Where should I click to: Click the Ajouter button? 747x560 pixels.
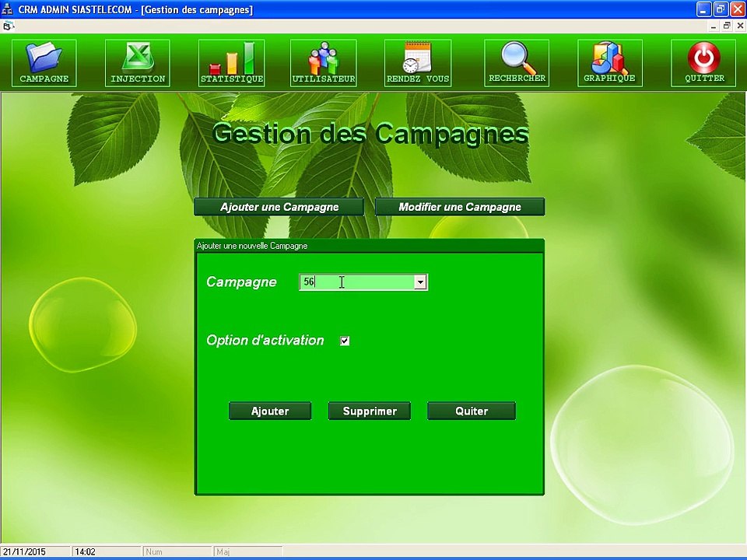pos(270,411)
